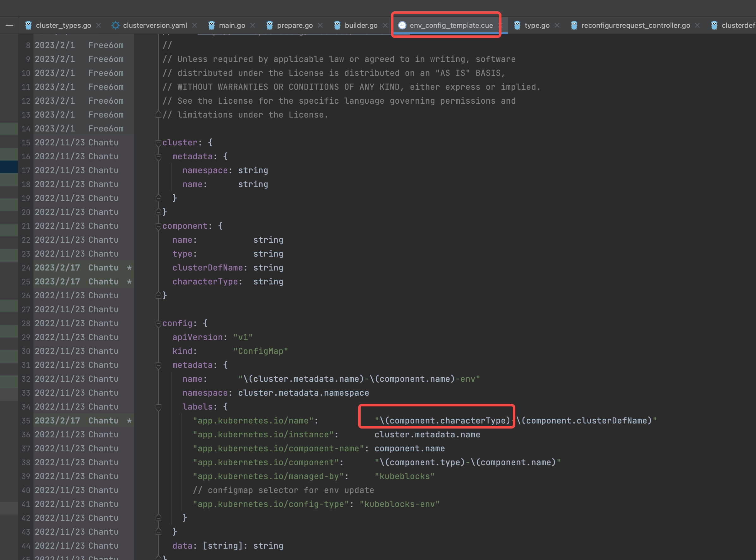Click the gopher icon on builder.go tab
The height and width of the screenshot is (560, 756).
tap(337, 25)
